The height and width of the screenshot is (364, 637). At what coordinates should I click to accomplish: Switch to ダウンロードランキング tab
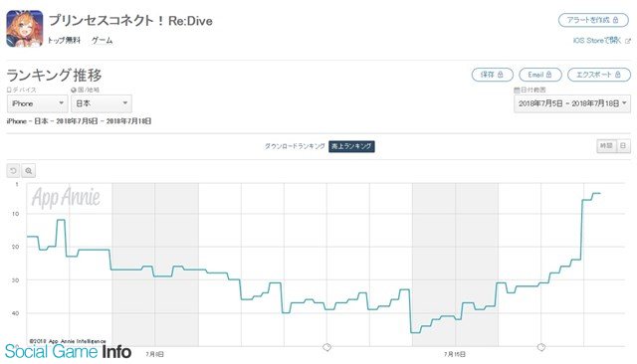tap(295, 146)
